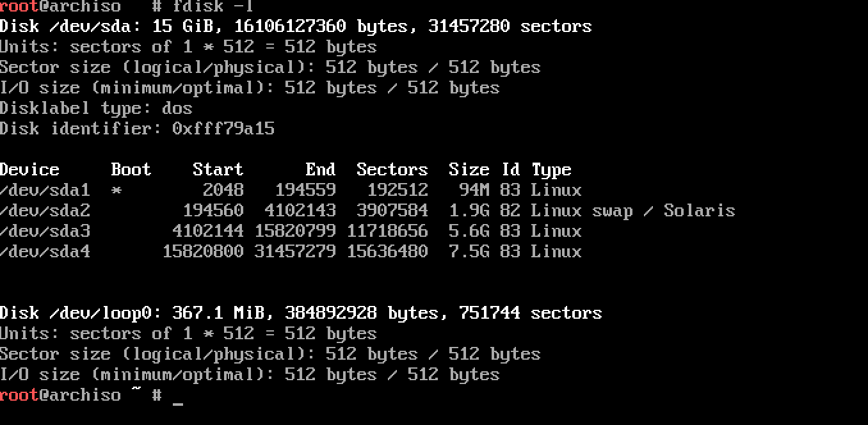This screenshot has height=425, width=868.
Task: Click the /dev/sda2 device entry
Action: click(x=45, y=211)
